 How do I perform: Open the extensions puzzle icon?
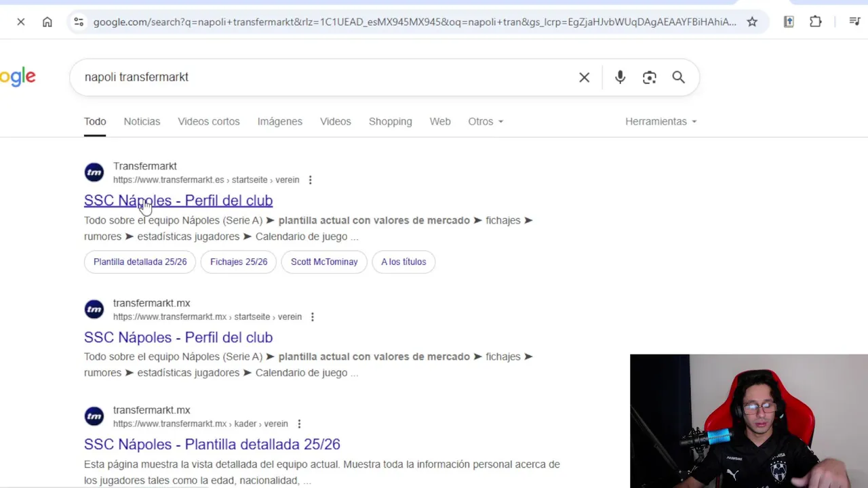[816, 22]
